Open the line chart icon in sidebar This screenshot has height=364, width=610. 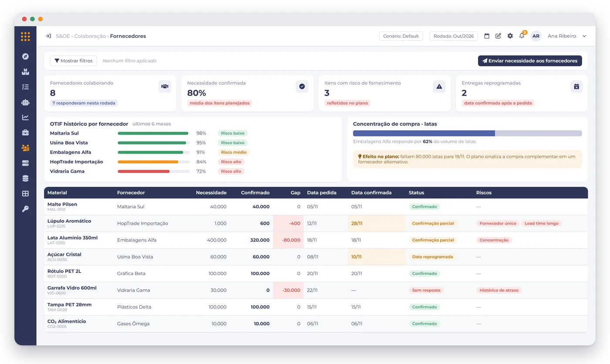pyautogui.click(x=25, y=117)
